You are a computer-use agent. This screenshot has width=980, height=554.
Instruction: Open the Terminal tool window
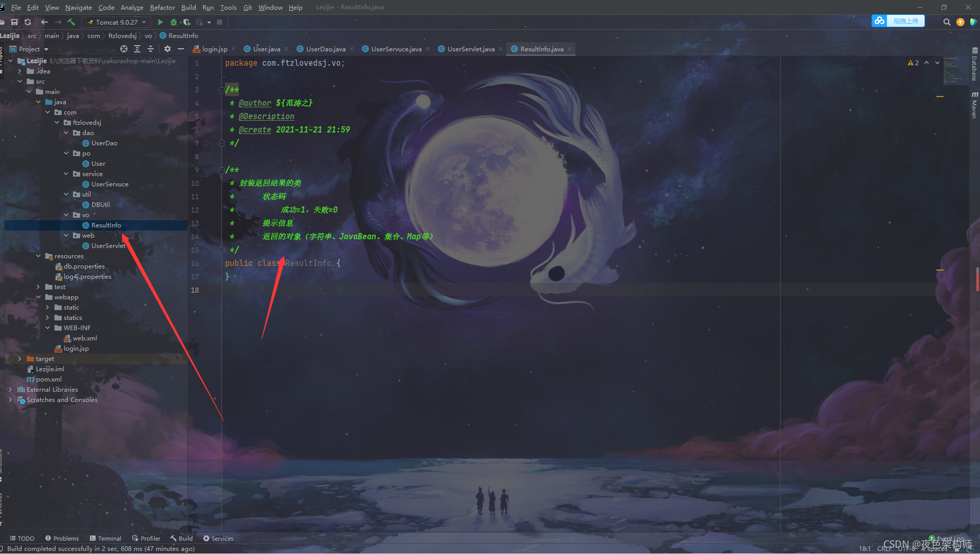coord(105,538)
